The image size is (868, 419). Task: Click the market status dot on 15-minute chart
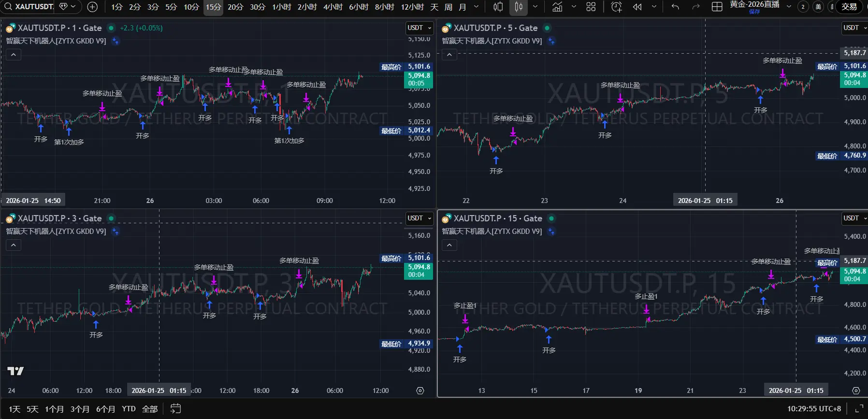pos(551,218)
